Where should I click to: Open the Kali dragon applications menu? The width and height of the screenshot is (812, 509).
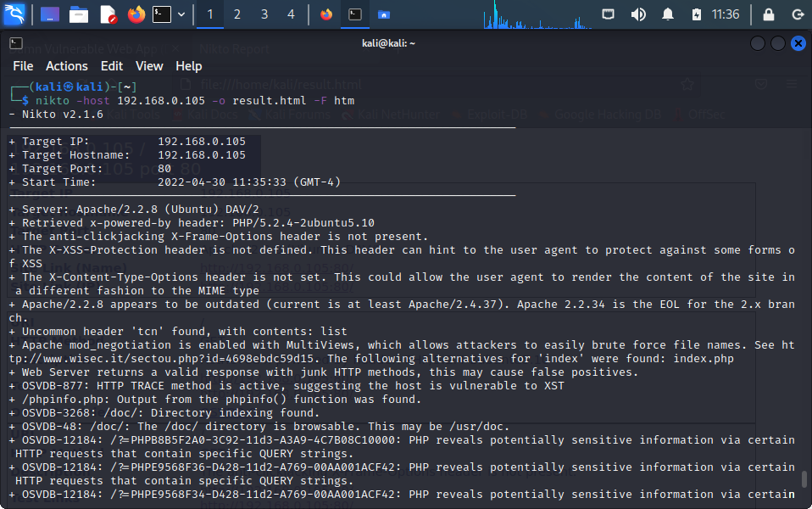[x=14, y=14]
